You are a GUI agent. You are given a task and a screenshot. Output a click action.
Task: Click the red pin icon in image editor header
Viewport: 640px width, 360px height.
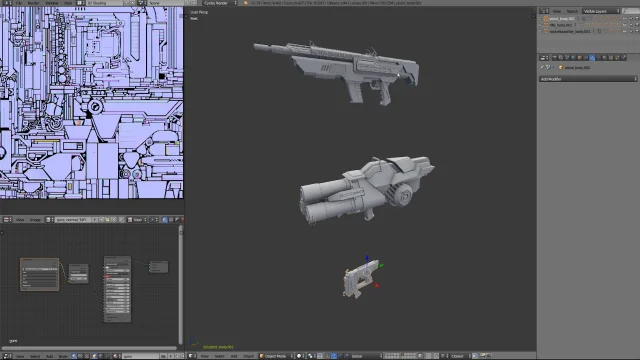pyautogui.click(x=182, y=220)
